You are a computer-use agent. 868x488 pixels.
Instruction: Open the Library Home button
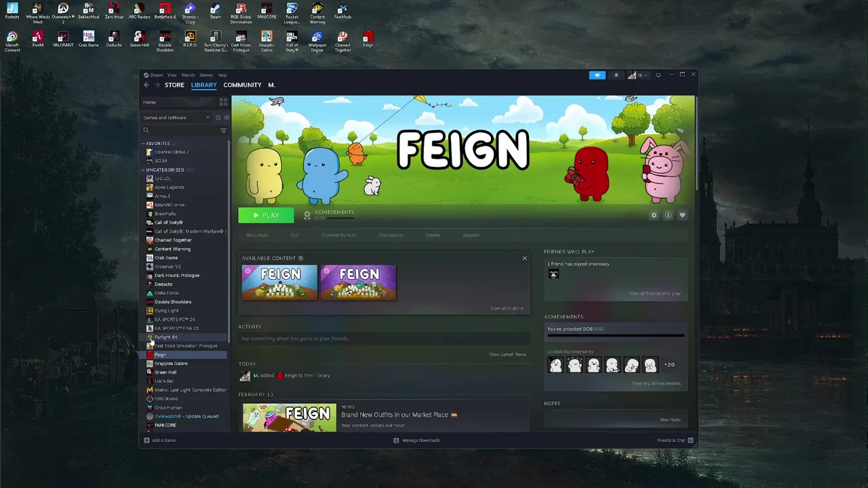pos(178,102)
